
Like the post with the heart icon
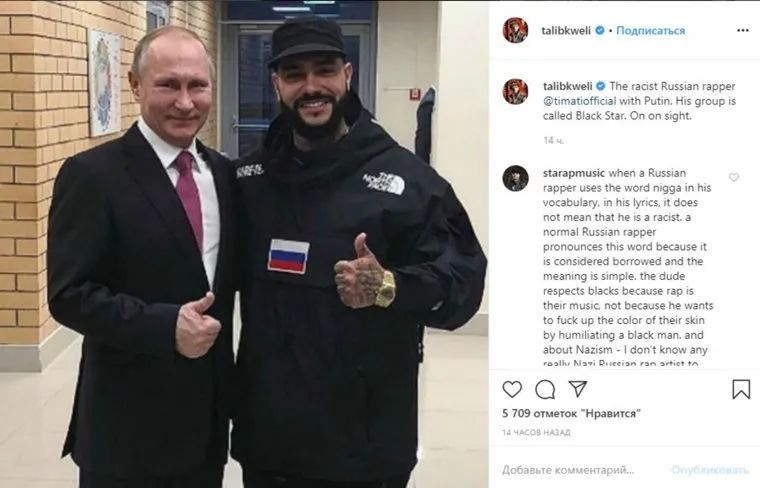click(512, 389)
